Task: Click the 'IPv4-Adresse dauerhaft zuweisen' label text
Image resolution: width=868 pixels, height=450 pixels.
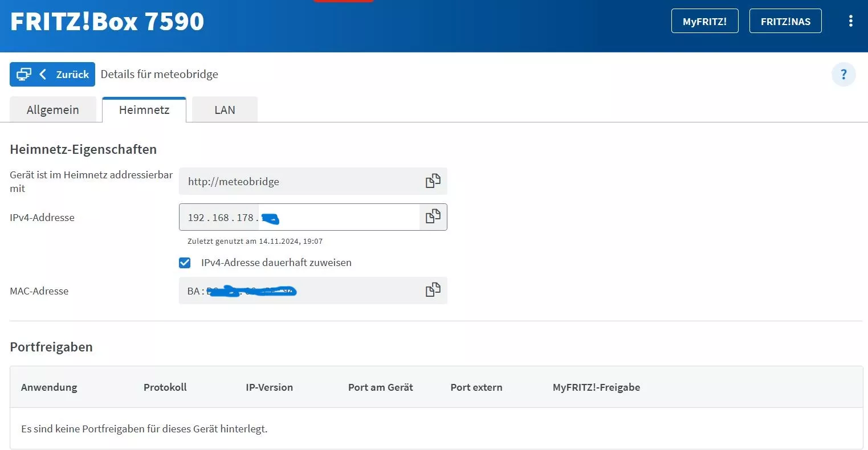Action: pyautogui.click(x=276, y=263)
